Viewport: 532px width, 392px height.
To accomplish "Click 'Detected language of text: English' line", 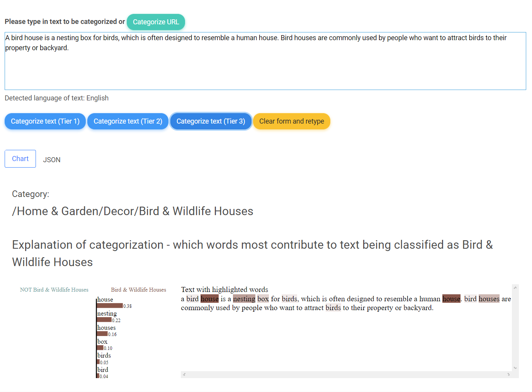I will [56, 98].
